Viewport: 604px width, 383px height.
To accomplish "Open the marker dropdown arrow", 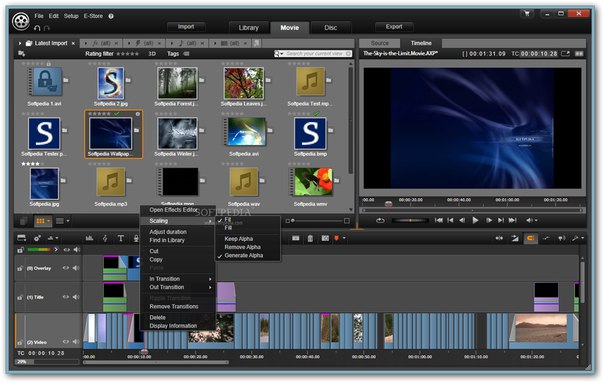I will [x=344, y=239].
